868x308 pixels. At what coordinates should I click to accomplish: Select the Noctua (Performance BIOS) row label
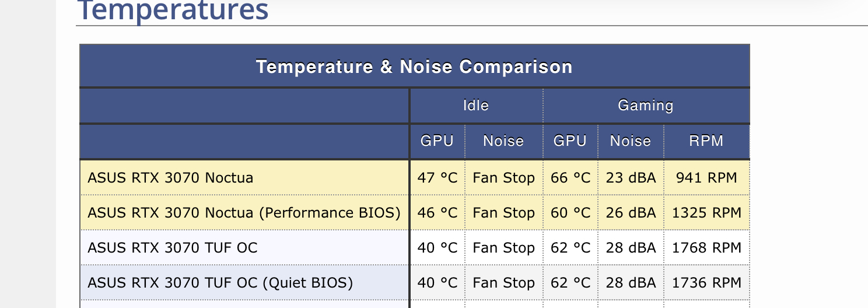point(244,212)
